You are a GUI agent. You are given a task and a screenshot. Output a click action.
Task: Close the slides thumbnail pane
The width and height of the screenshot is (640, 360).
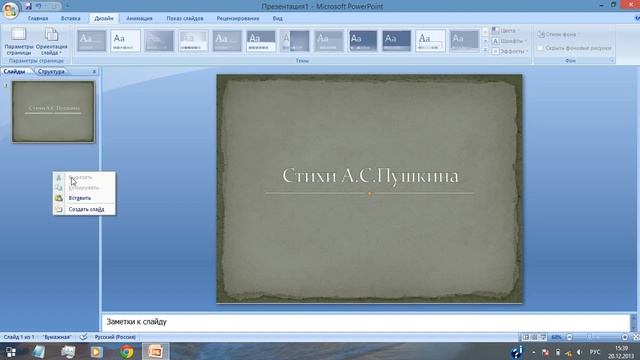94,71
